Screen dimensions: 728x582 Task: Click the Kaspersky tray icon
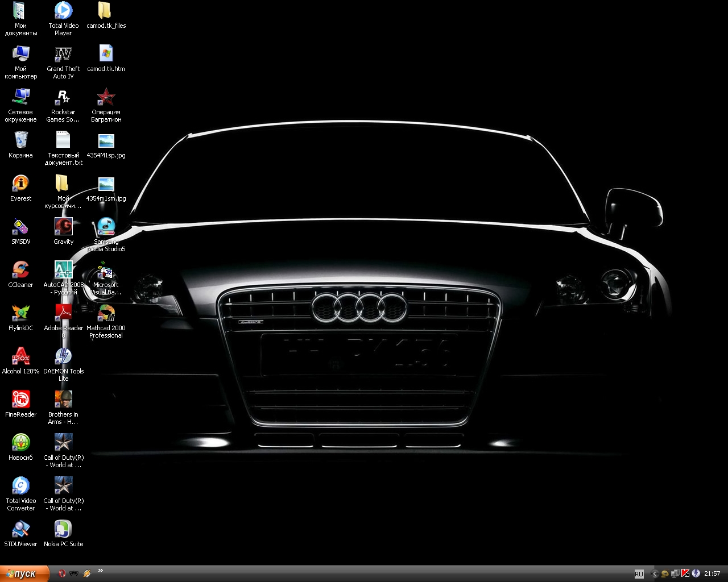pos(685,573)
